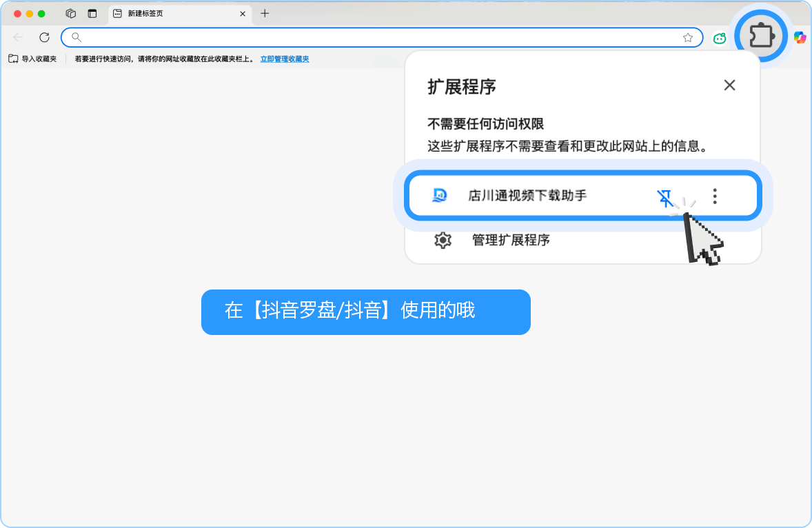Select the 新建标签页 tab

pos(180,14)
